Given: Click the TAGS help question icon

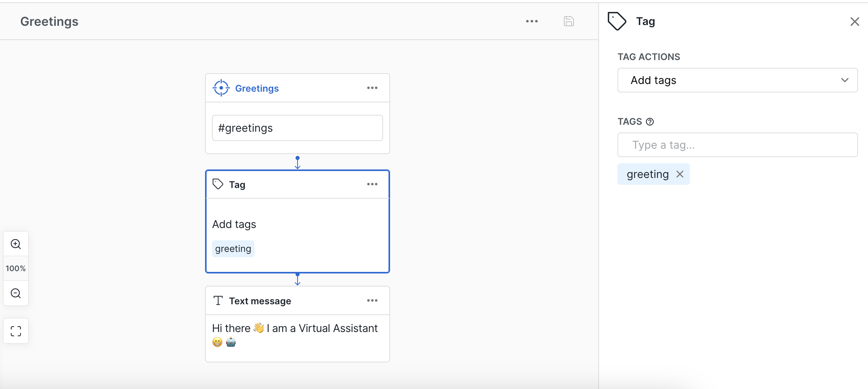Looking at the screenshot, I should pyautogui.click(x=650, y=122).
